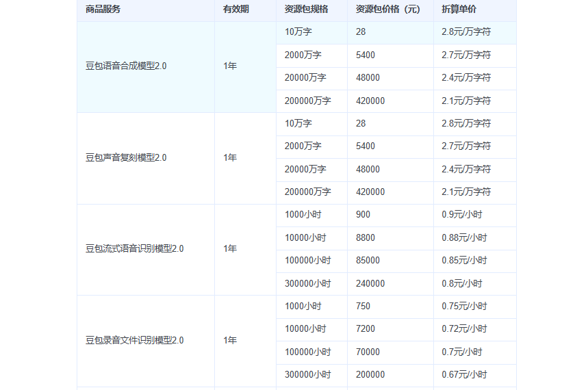
Task: Click the 商品服务 column header
Action: 146,10
